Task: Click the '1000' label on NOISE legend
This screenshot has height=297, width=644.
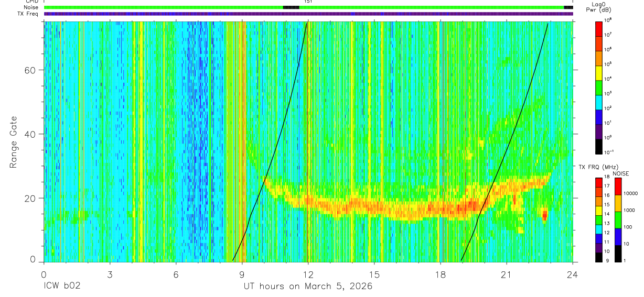Action: (630, 210)
